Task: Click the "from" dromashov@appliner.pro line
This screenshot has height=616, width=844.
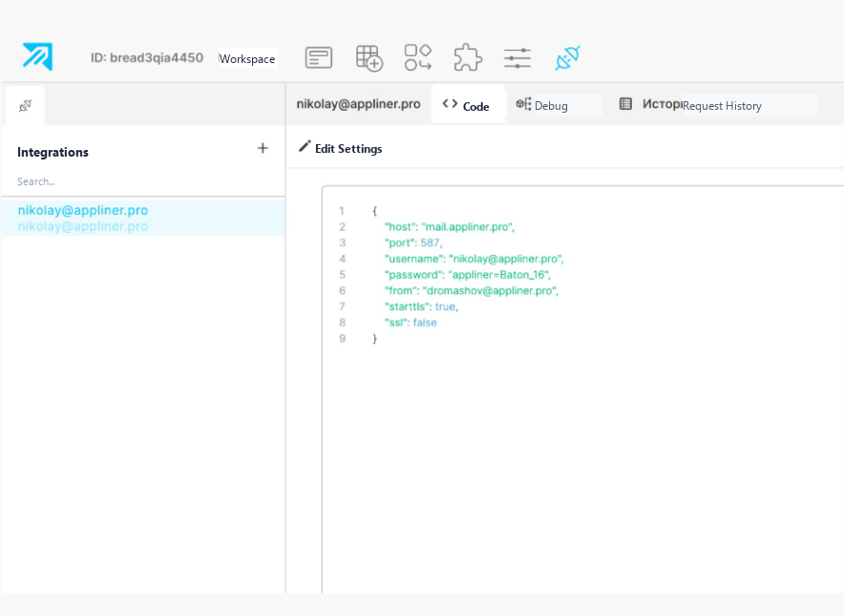Action: 472,290
